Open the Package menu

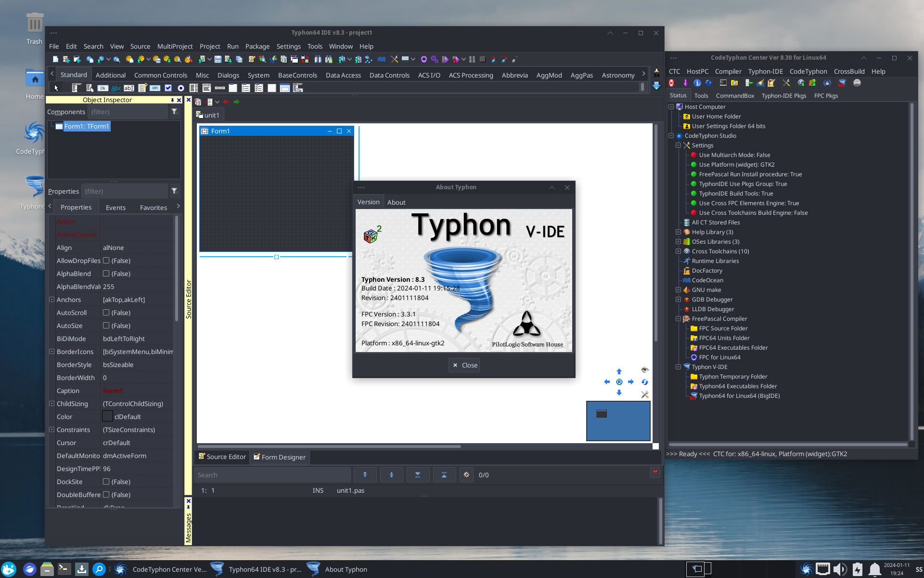tap(257, 46)
